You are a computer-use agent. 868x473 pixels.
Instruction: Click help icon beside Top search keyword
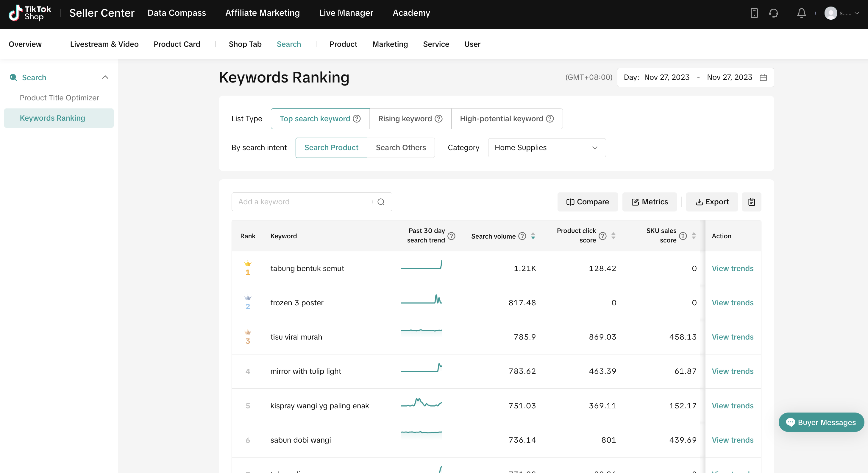point(357,119)
